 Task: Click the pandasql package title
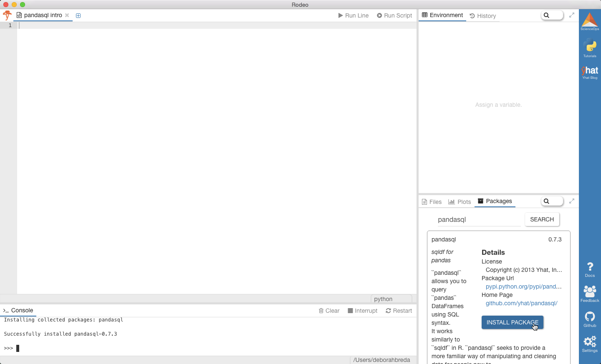coord(444,239)
